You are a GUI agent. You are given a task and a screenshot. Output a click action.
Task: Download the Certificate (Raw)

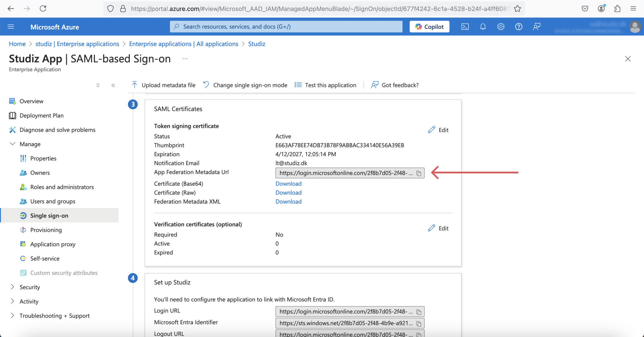coord(288,193)
